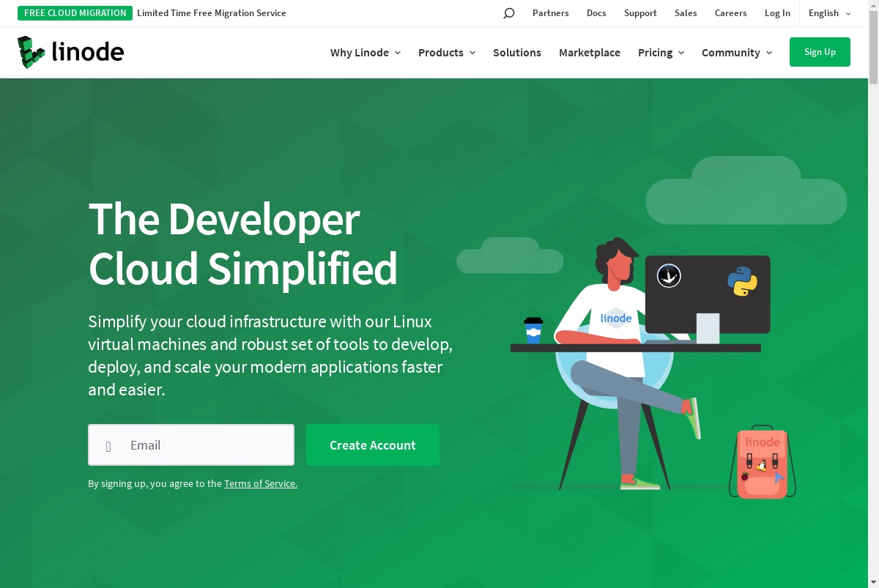Click the Python logo on monitor
The height and width of the screenshot is (588, 879).
coord(742,281)
